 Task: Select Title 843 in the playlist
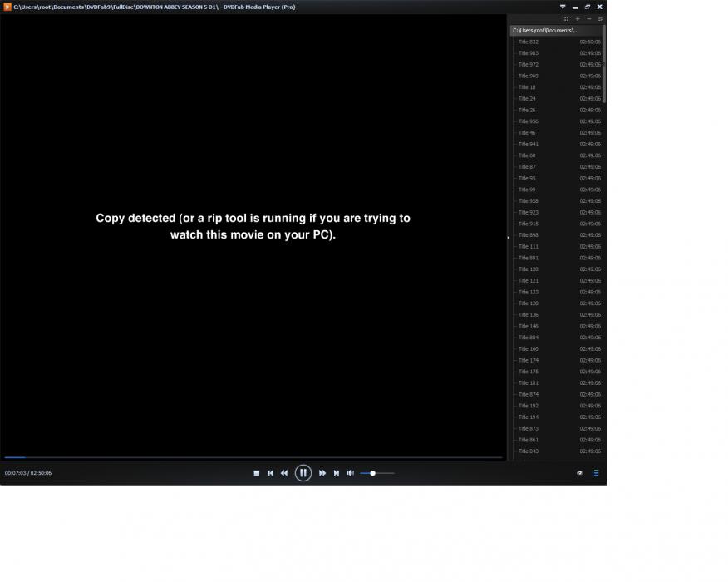pyautogui.click(x=557, y=451)
